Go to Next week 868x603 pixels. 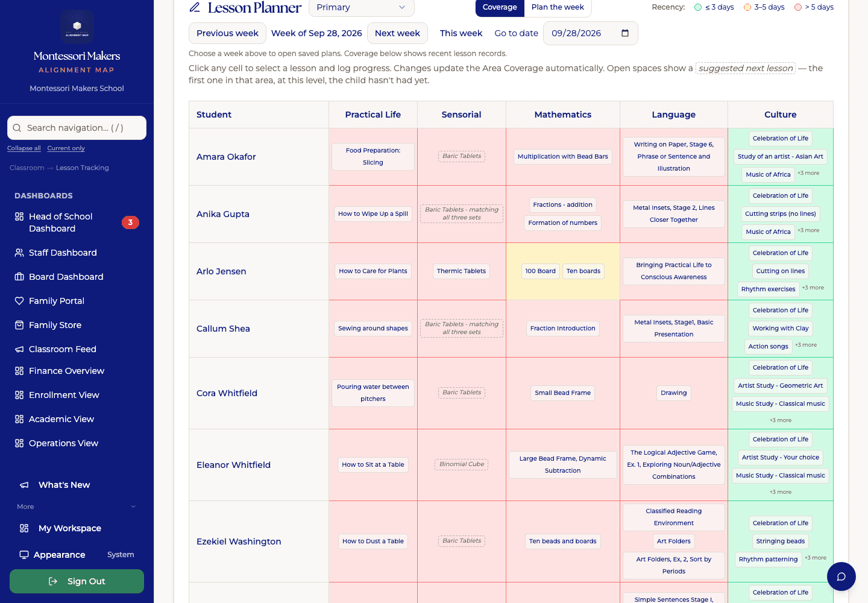(x=397, y=33)
